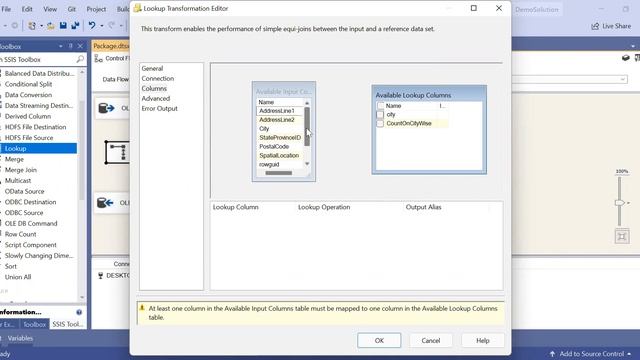The width and height of the screenshot is (640, 360).
Task: Click the OLE DB Source component icon on canvas
Action: (x=106, y=108)
